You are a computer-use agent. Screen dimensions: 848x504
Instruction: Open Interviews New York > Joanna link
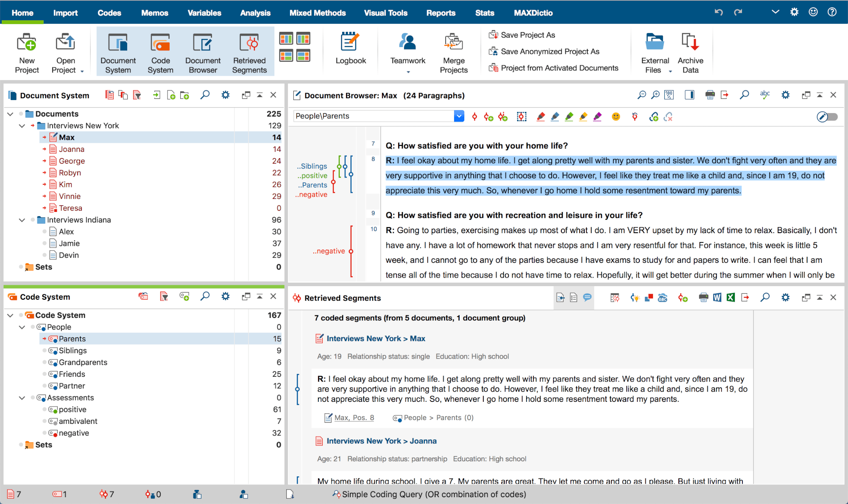pos(381,441)
